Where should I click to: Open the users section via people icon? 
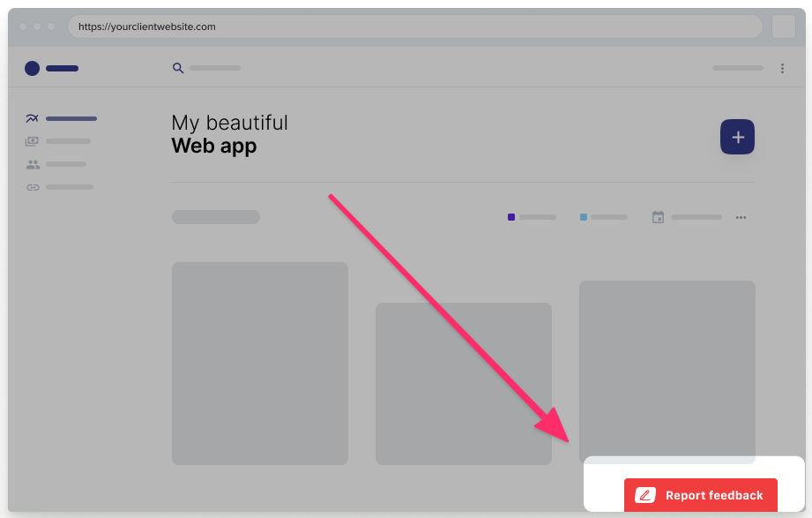pyautogui.click(x=32, y=164)
